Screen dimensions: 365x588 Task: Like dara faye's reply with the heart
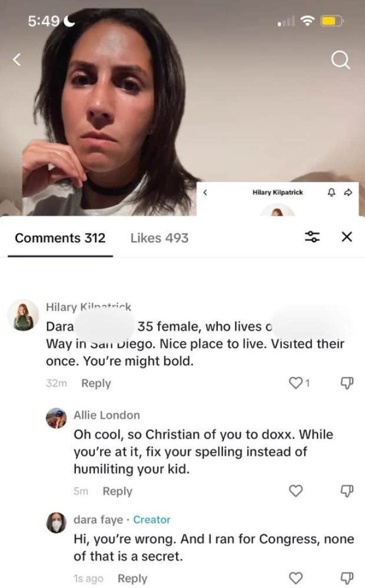[296, 579]
